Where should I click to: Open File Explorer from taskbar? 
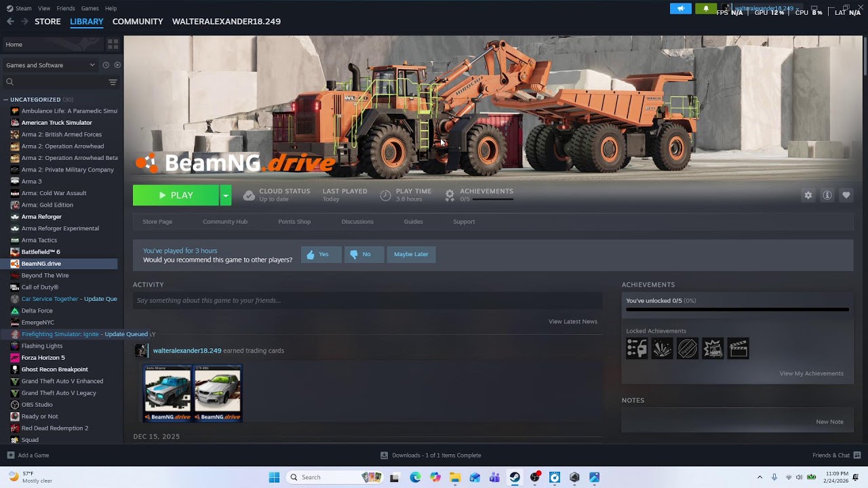(455, 477)
